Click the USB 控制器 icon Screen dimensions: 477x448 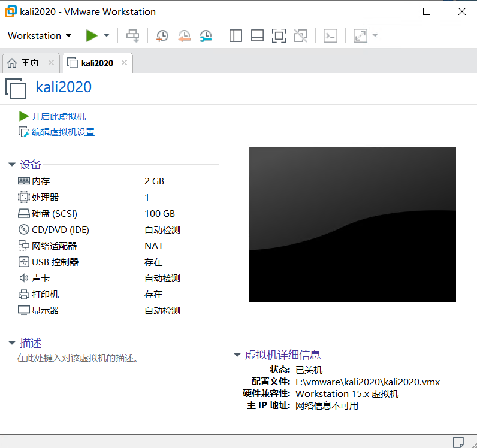coord(24,262)
